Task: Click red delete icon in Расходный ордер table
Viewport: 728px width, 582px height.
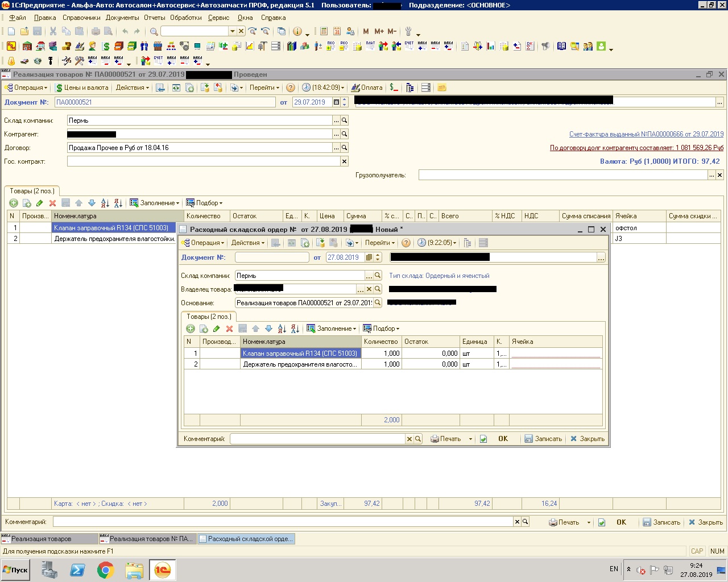Action: [229, 329]
